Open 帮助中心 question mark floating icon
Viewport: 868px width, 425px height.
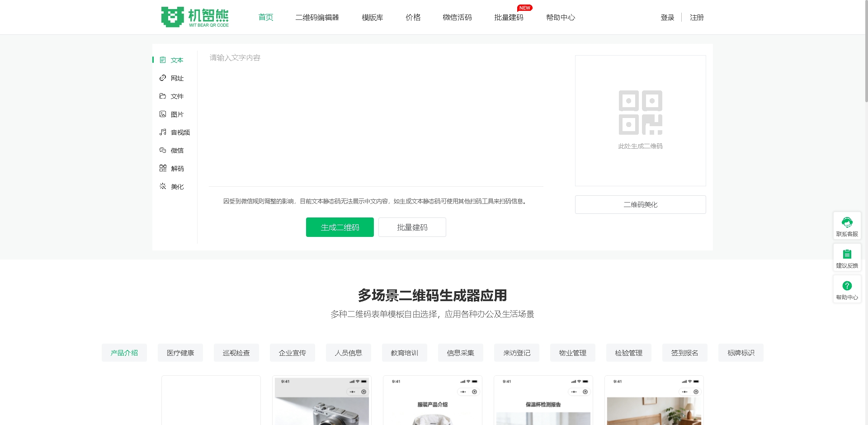[847, 286]
